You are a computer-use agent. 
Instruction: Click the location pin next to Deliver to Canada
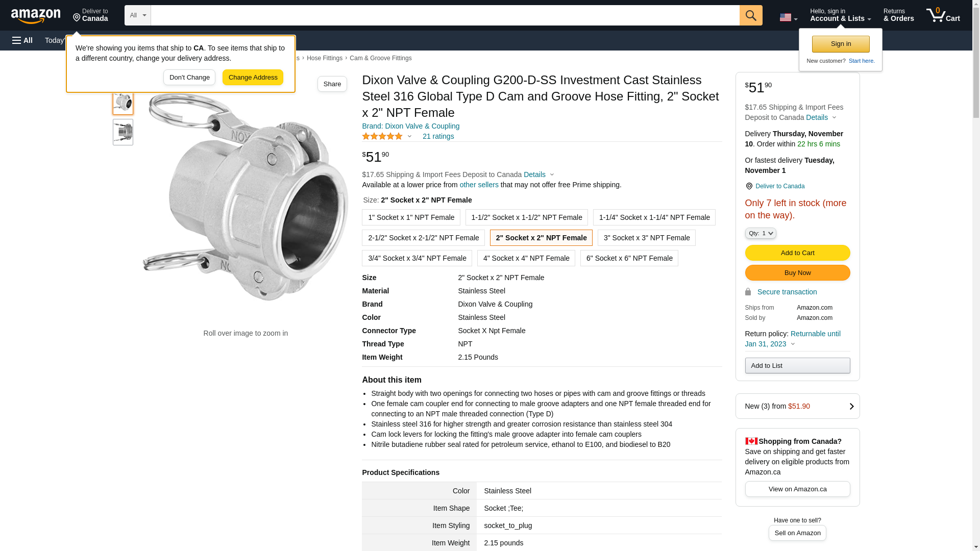pos(77,18)
